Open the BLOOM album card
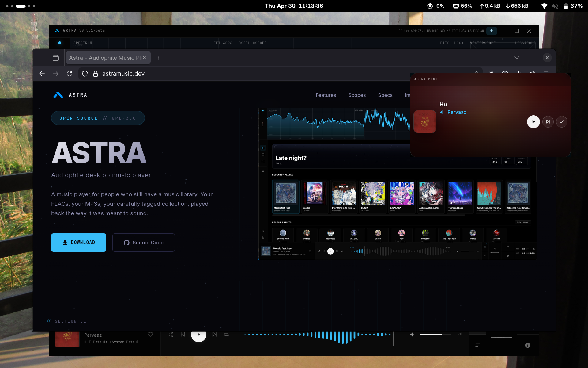 [x=373, y=197]
